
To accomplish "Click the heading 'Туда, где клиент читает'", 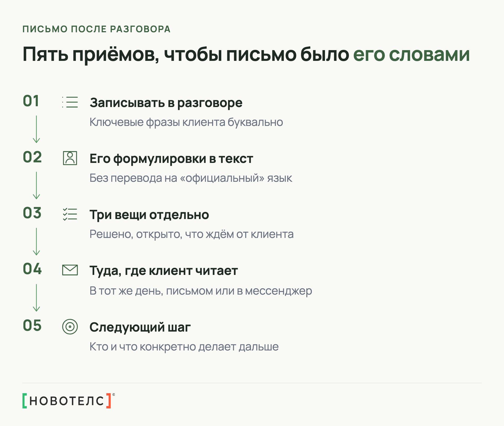I will click(x=164, y=271).
